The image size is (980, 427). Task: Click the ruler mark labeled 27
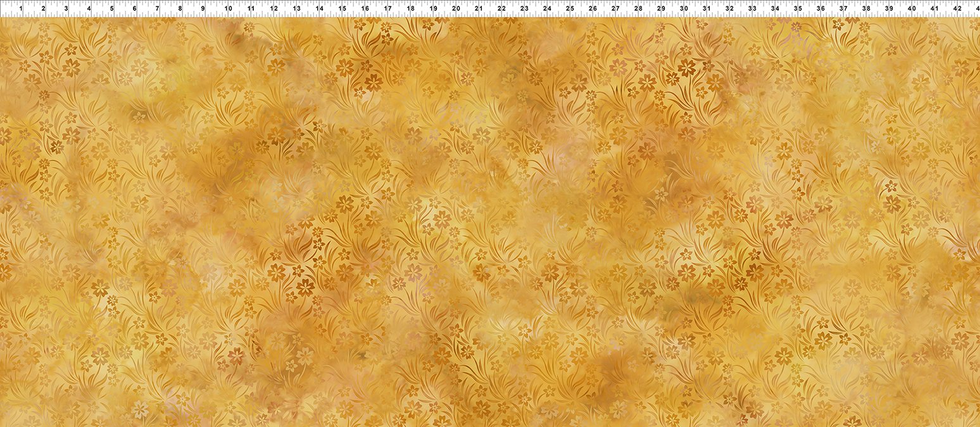[615, 9]
